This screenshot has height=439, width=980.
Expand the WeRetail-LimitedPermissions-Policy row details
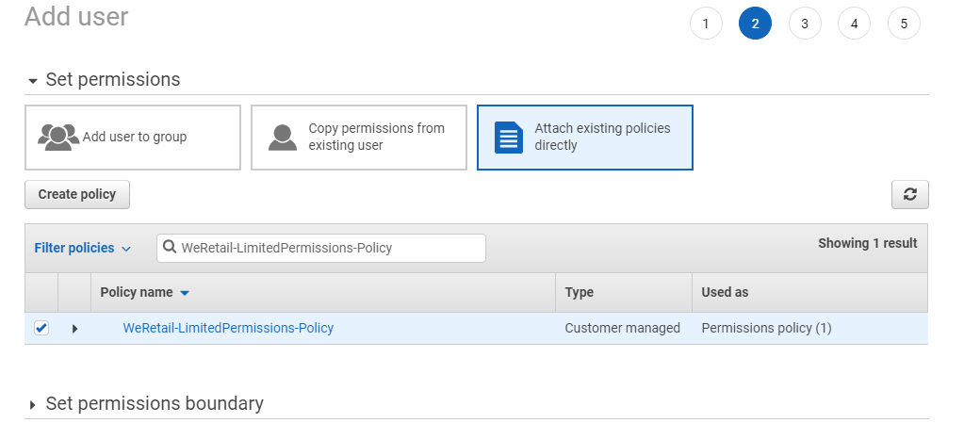click(75, 328)
